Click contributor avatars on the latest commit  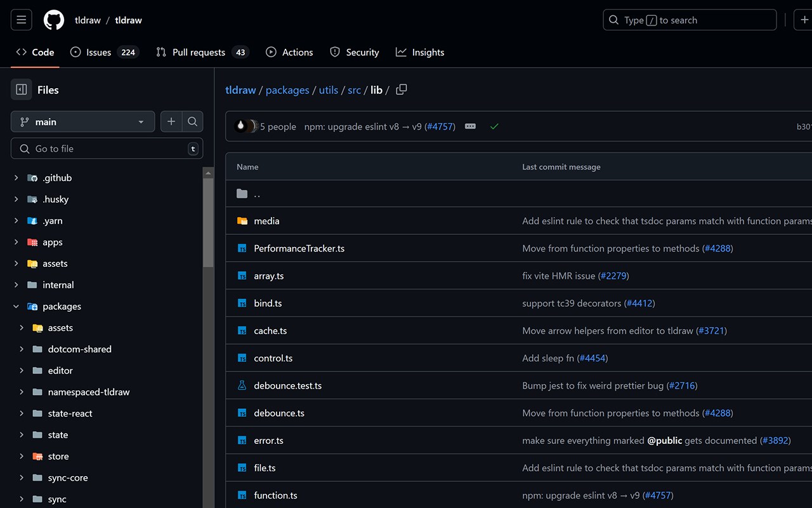[246, 126]
